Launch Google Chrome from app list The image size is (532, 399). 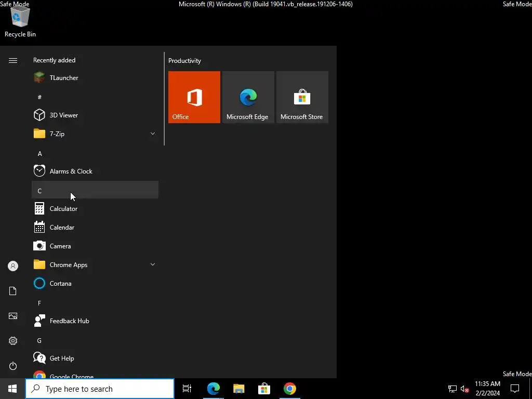95,374
